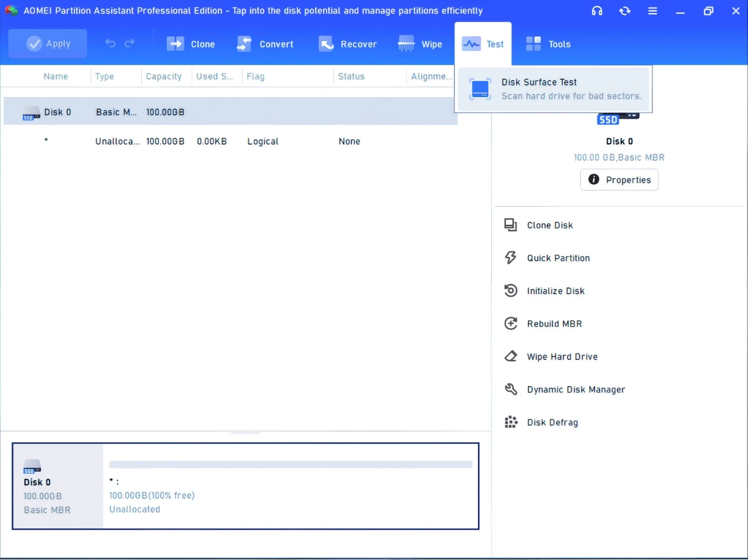748x560 pixels.
Task: Click the redo arrow icon
Action: 130,43
